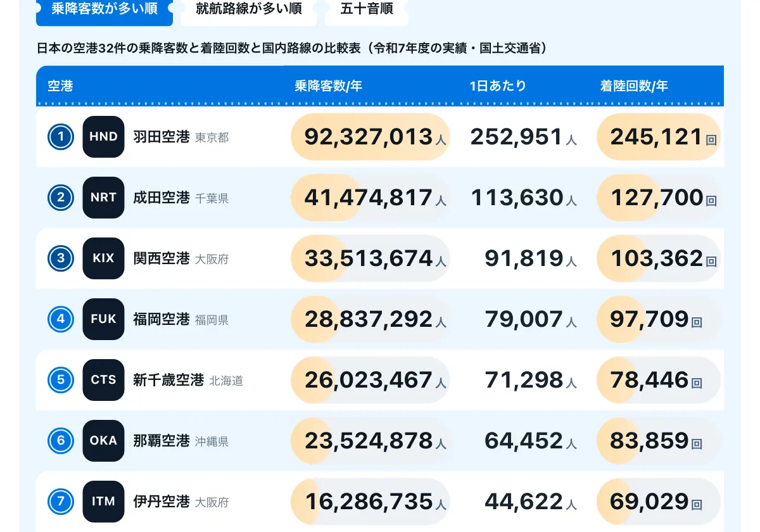Click rank 3 circle badge
The width and height of the screenshot is (760, 532).
[61, 258]
